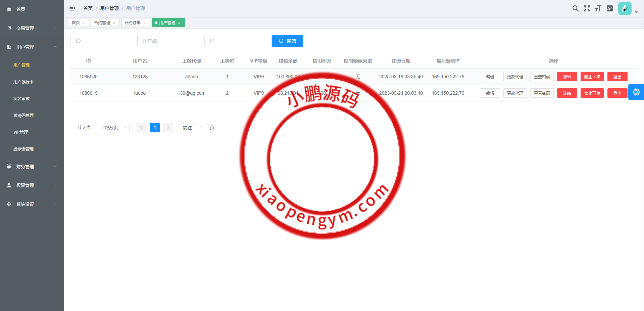Expand 财务管理 sidebar menu

click(x=32, y=167)
